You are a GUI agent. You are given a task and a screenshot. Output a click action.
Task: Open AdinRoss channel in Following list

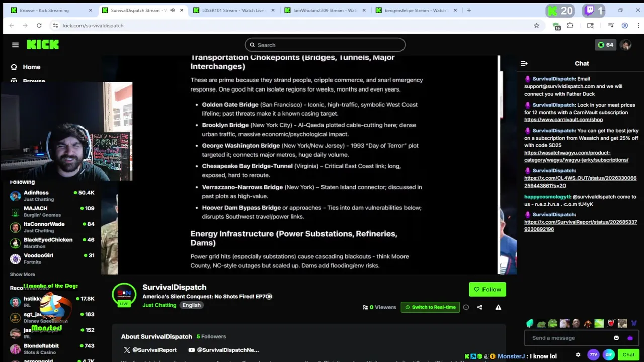click(52, 196)
